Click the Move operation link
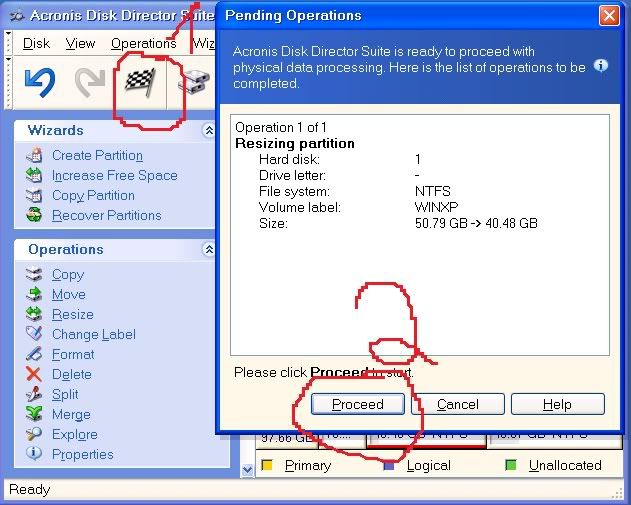Screen dimensions: 631x505 tap(69, 295)
